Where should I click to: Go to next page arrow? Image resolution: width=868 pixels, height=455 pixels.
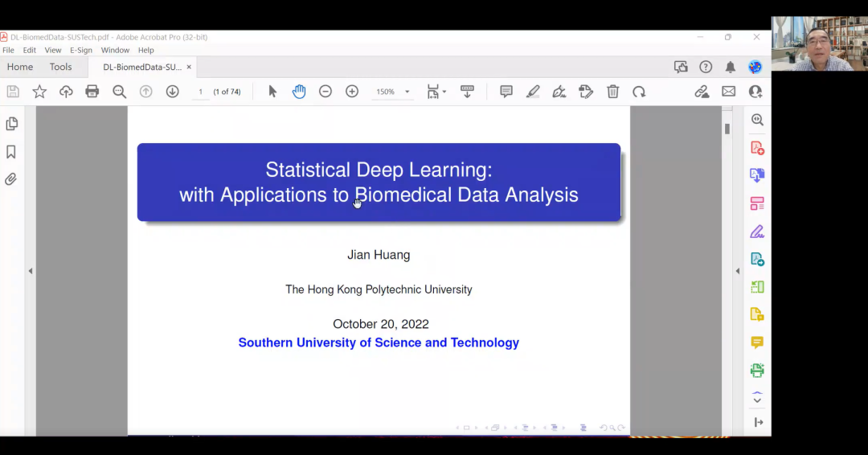click(x=172, y=92)
